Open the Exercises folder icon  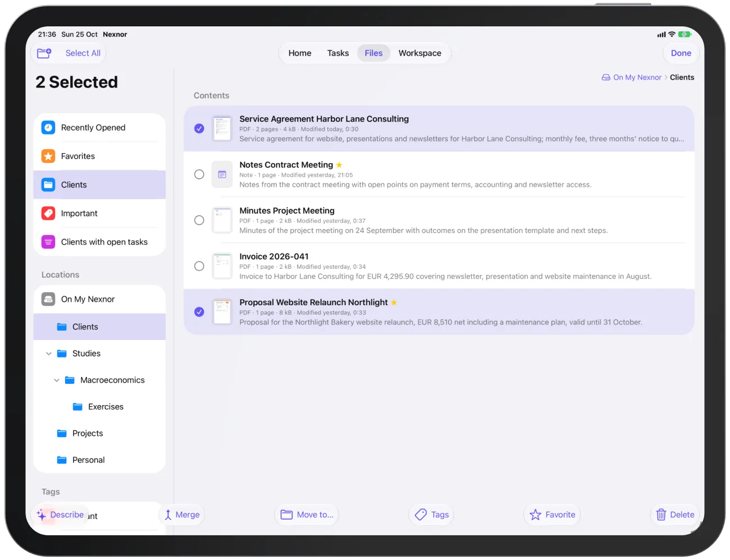[x=78, y=407]
